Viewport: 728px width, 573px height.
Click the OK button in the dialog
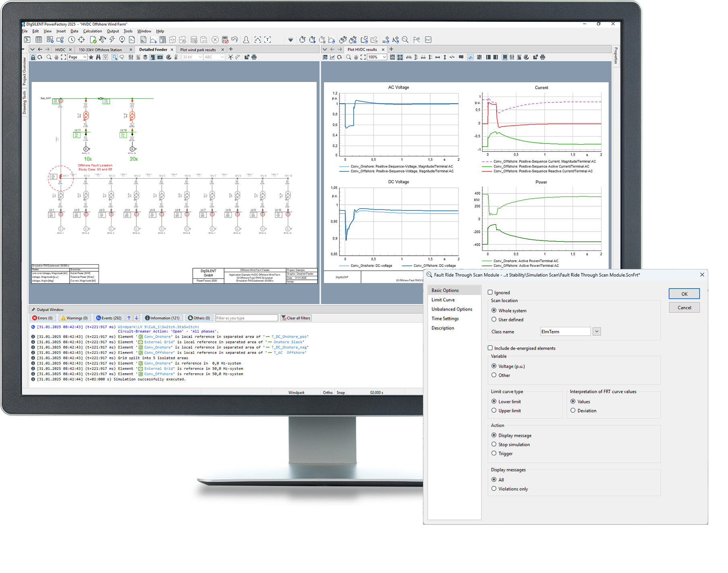pyautogui.click(x=684, y=294)
